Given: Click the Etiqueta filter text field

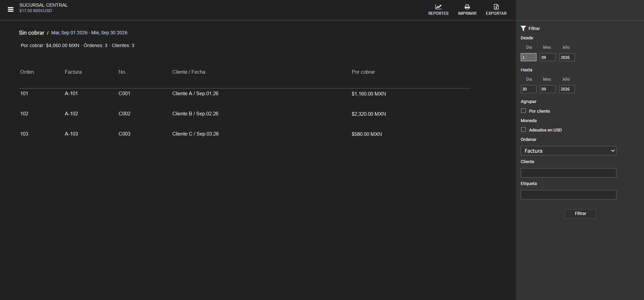Looking at the screenshot, I should [x=568, y=195].
